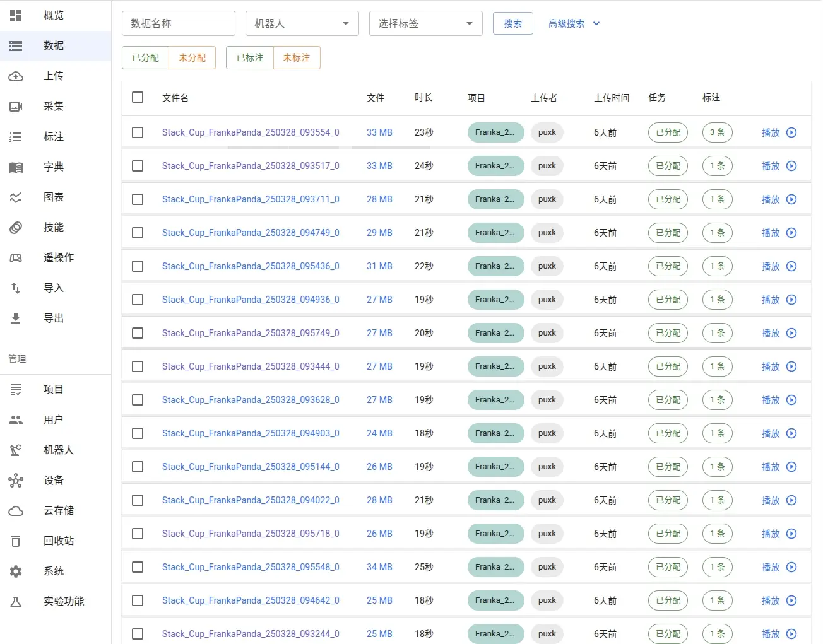Open file link Stack_Cup_FrankaPanda_250328_093628_0
The width and height of the screenshot is (823, 644).
(251, 400)
